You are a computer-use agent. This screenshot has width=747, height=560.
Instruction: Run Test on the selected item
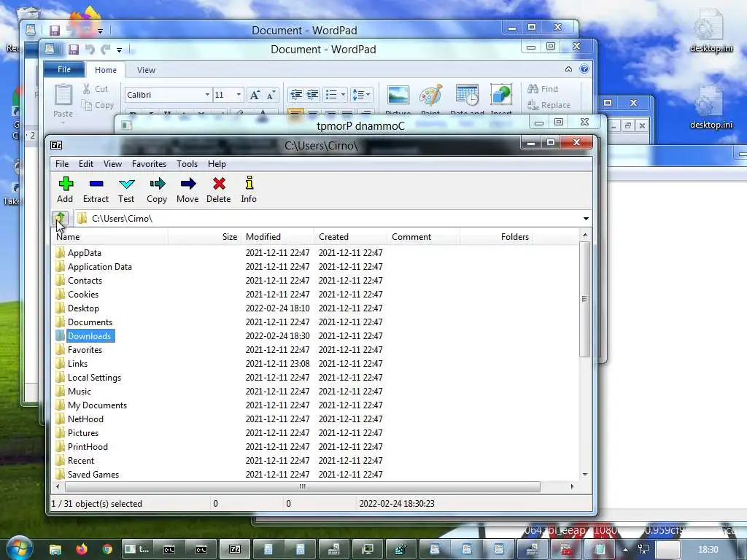tap(126, 190)
